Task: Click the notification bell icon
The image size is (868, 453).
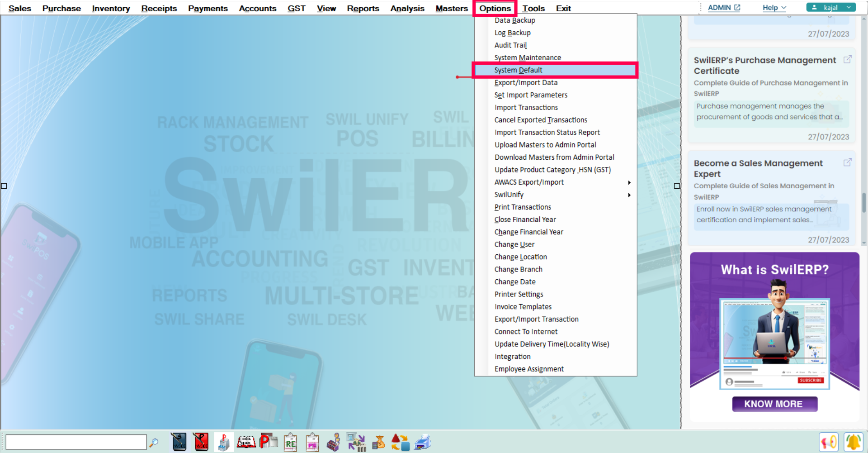Action: coord(854,442)
